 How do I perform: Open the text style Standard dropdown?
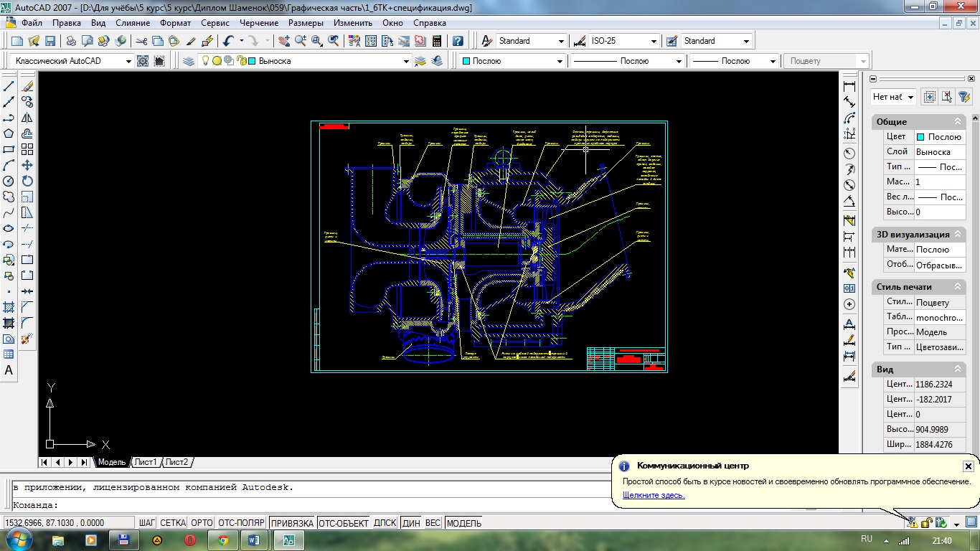(561, 41)
